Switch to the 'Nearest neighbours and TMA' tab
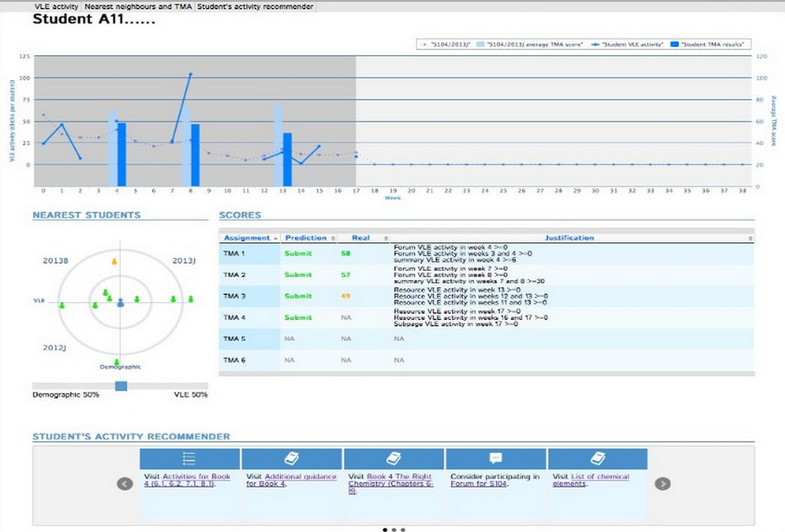The height and width of the screenshot is (532, 785). (x=138, y=5)
